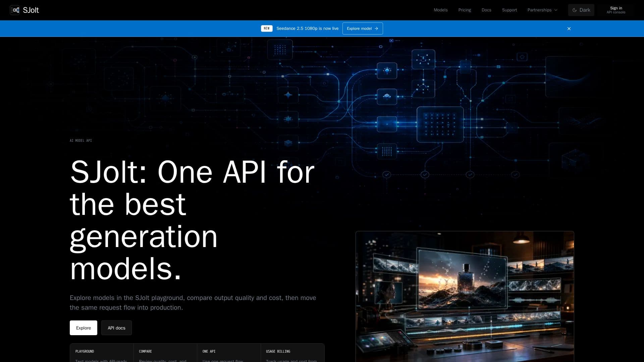Click the NEW badge in banner

267,28
